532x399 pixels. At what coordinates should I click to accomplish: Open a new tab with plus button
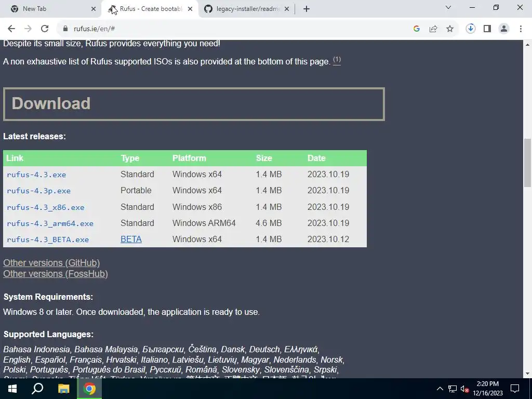(307, 9)
